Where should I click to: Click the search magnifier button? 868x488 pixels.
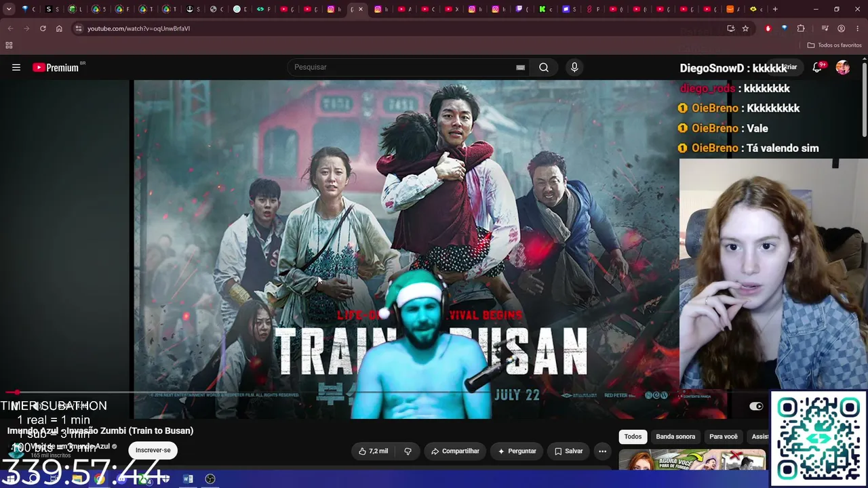pos(544,67)
